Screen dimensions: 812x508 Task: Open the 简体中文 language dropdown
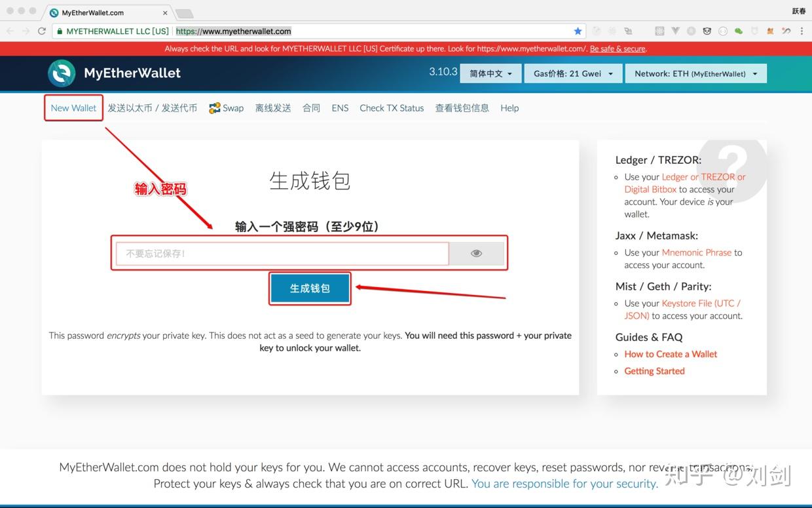[x=490, y=73]
